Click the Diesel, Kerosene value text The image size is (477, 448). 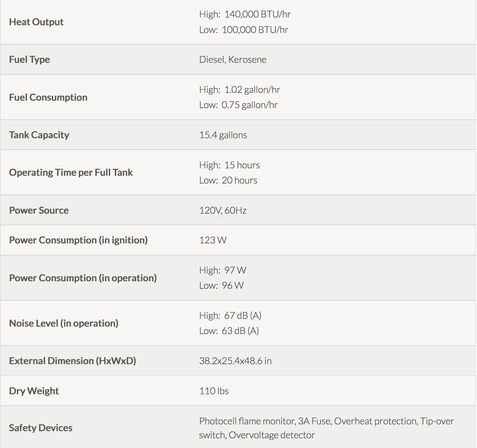click(x=233, y=60)
